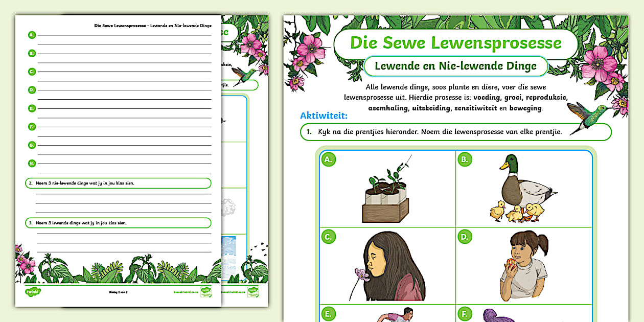Click the 'Bladsy 2 van 2' page number

pyautogui.click(x=118, y=292)
